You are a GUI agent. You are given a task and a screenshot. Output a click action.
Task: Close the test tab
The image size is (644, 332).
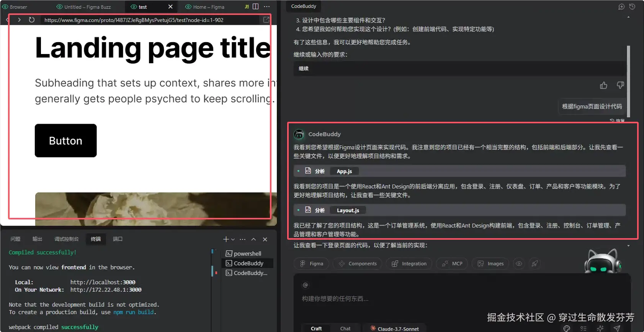170,7
